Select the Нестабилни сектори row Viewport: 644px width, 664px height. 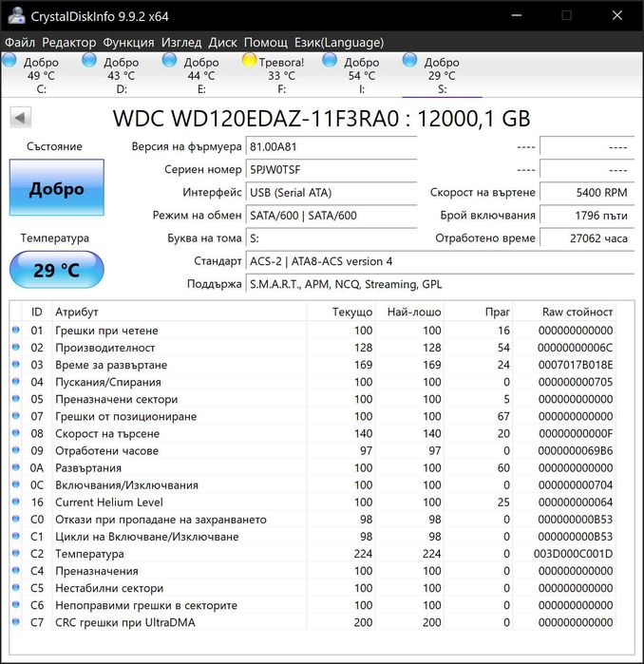313,588
